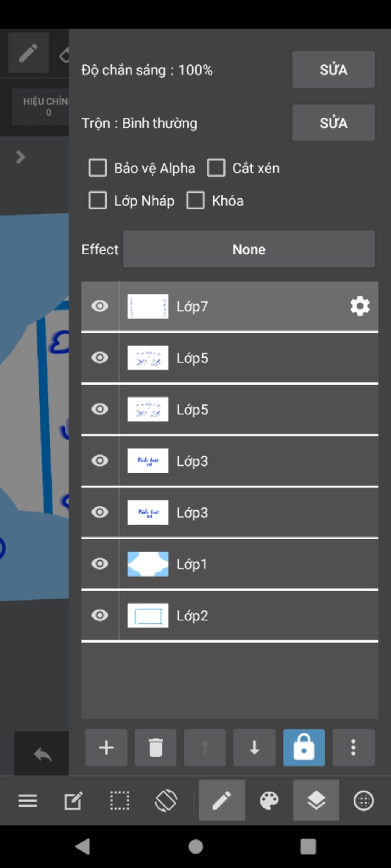Viewport: 391px width, 868px height.
Task: Open the color palette icon
Action: [x=269, y=800]
